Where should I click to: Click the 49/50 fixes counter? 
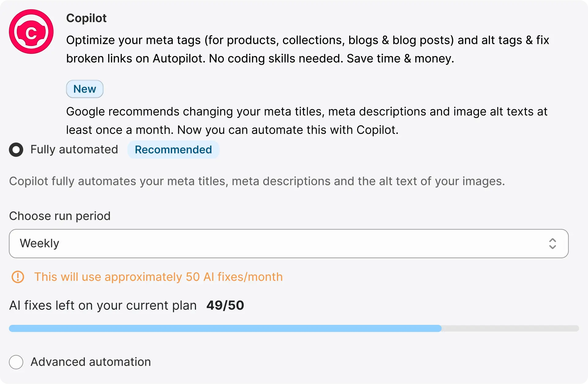pos(225,305)
